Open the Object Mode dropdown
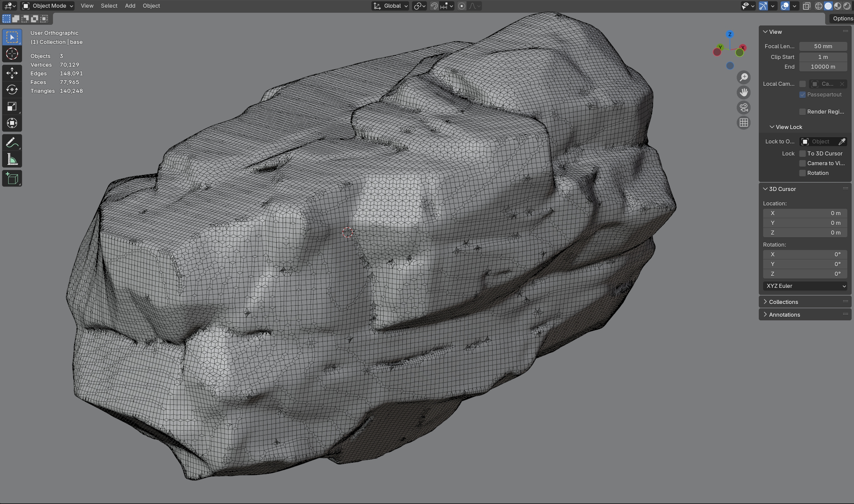Screen dimensions: 854x504 pyautogui.click(x=48, y=6)
